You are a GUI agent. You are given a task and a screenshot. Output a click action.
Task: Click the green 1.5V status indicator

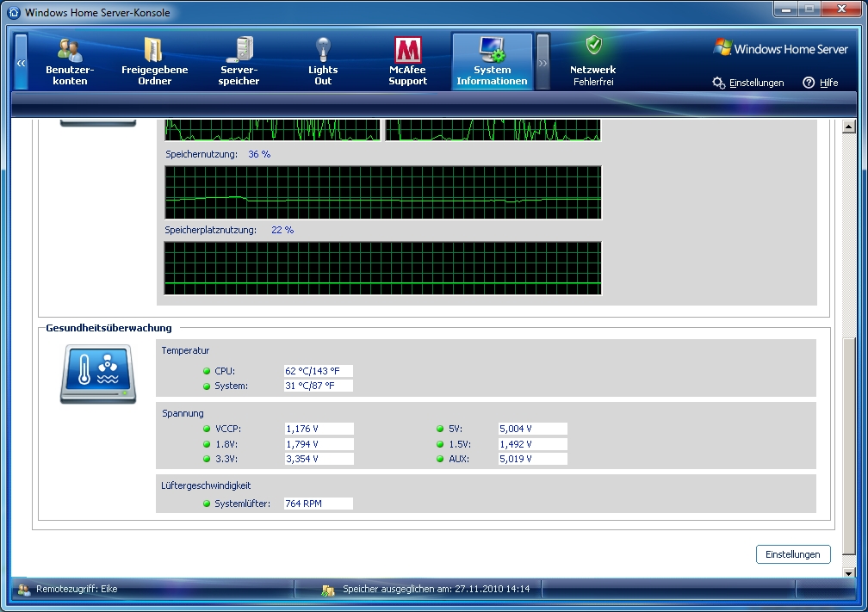[x=440, y=444]
